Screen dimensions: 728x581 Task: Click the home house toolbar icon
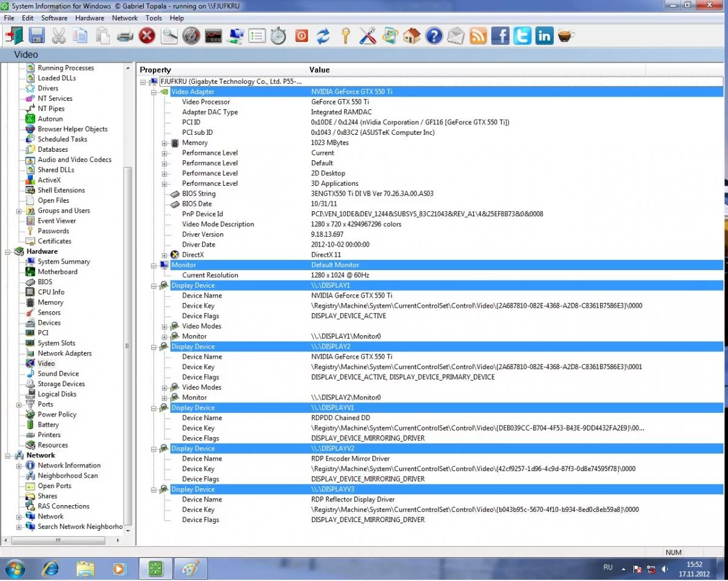tap(411, 36)
